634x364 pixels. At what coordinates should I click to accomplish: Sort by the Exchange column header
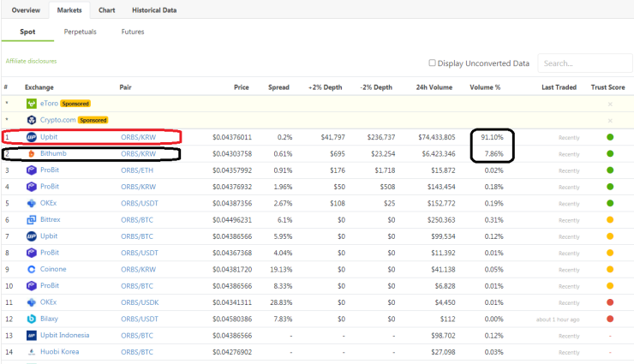[x=39, y=87]
